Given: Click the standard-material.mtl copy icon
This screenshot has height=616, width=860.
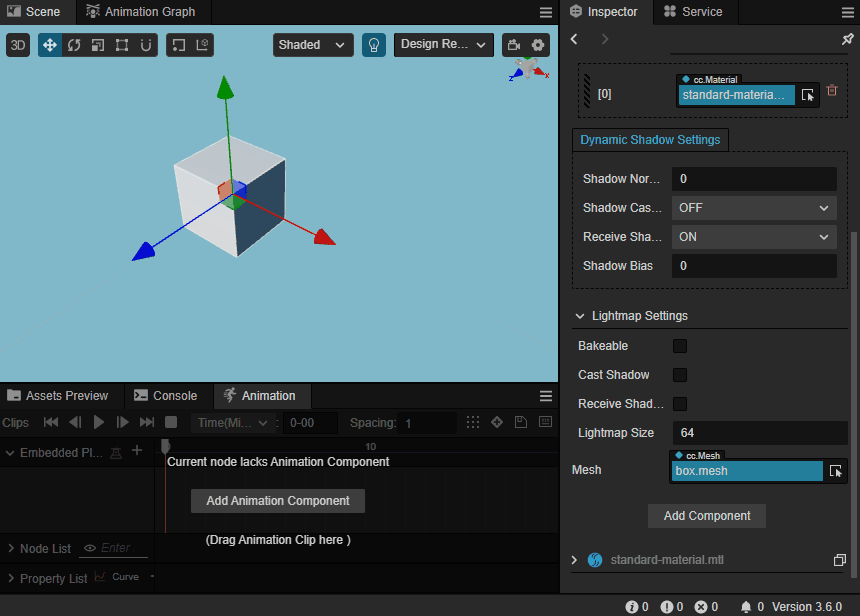Looking at the screenshot, I should (840, 560).
